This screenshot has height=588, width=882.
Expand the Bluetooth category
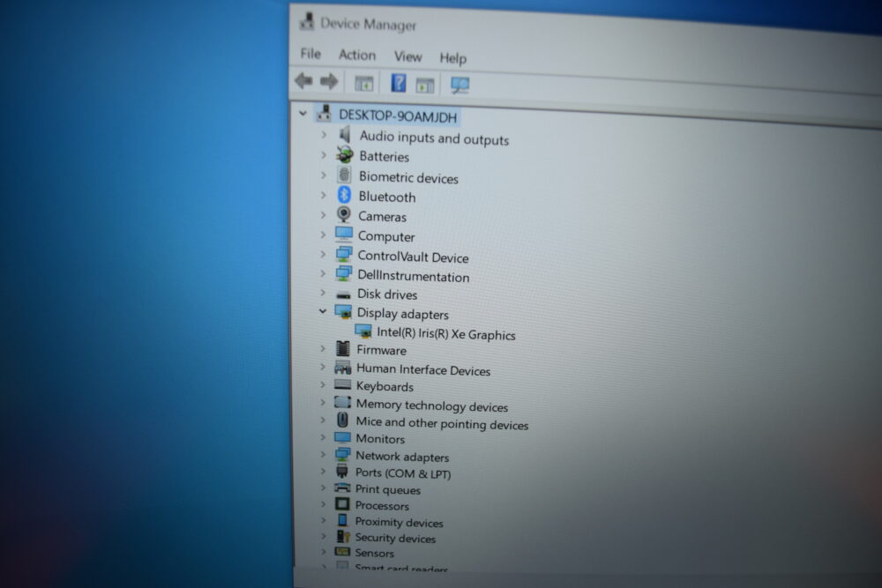coord(324,195)
